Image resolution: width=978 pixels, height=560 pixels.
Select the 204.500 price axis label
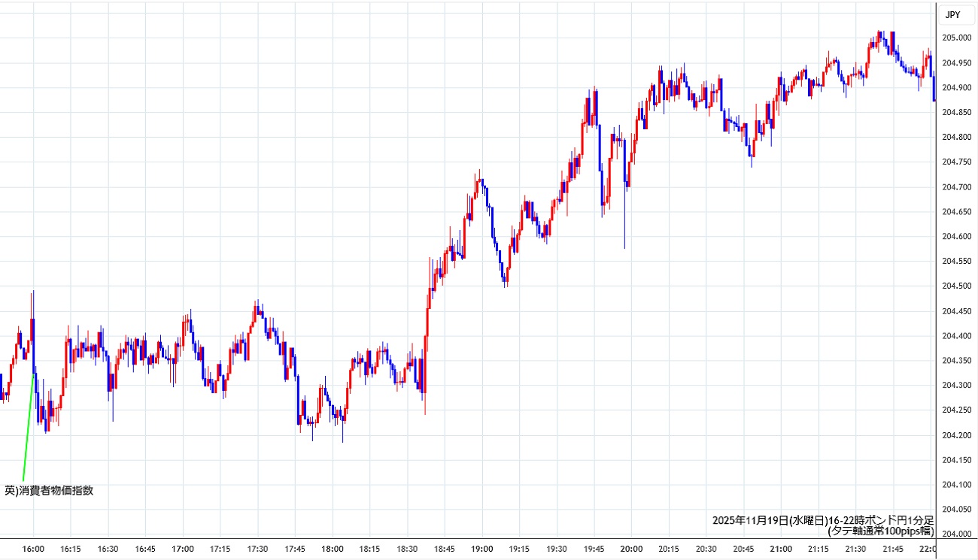click(x=957, y=286)
